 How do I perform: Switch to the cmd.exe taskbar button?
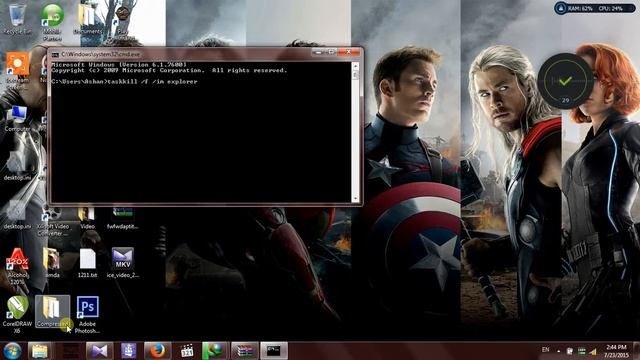click(274, 351)
